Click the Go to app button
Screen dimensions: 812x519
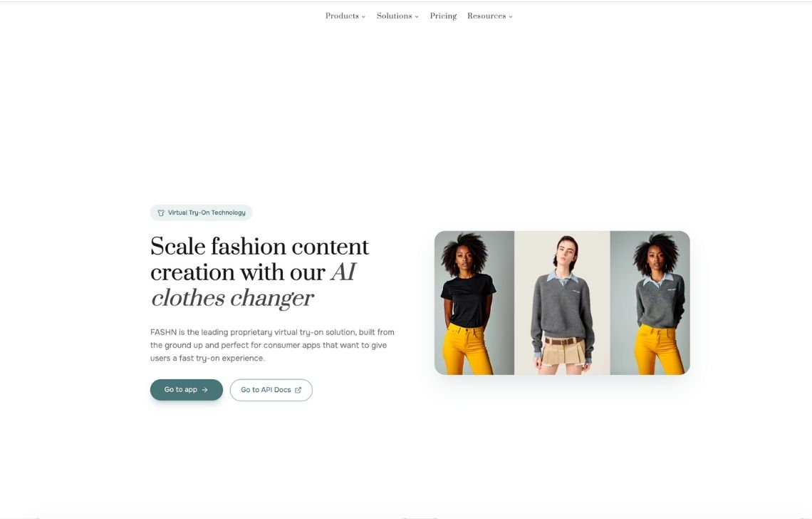coord(187,390)
